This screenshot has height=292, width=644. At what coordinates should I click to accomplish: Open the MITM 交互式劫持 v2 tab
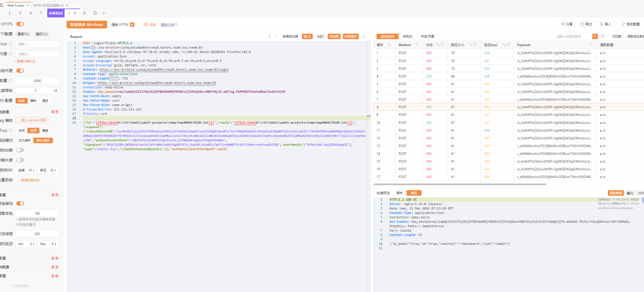(48, 5)
